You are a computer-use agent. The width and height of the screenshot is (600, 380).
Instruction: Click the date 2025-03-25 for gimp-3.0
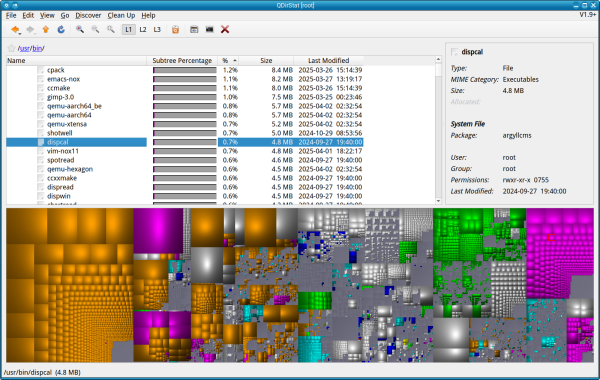click(316, 97)
